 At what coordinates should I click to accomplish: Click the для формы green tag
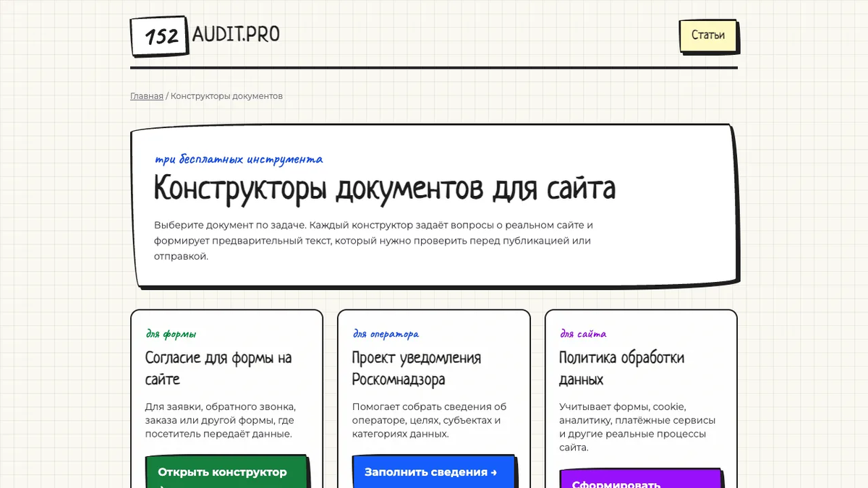coord(171,334)
